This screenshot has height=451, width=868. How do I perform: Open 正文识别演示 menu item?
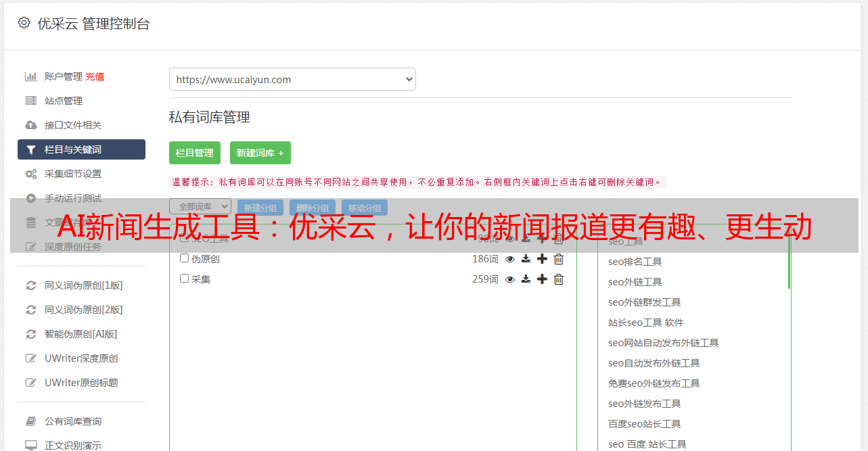pyautogui.click(x=73, y=446)
